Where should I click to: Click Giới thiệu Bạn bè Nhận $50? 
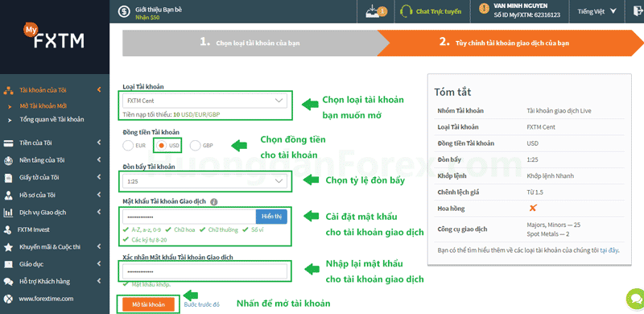(x=159, y=13)
